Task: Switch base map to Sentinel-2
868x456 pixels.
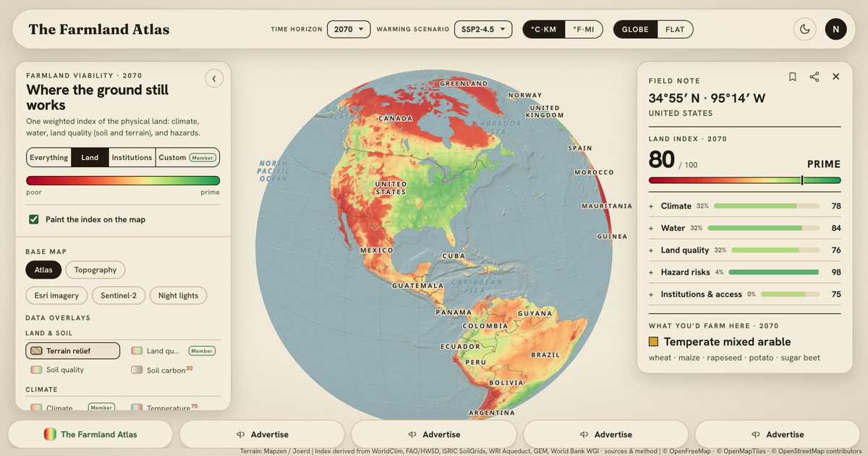Action: pyautogui.click(x=119, y=295)
